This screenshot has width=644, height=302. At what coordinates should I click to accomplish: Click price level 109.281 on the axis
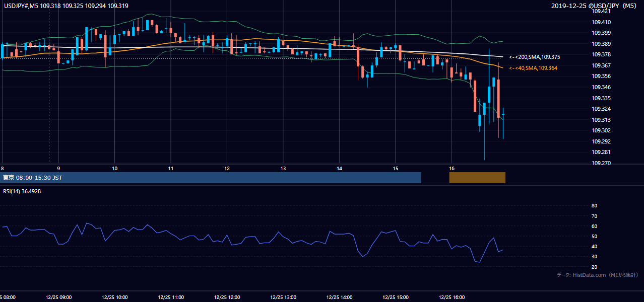pyautogui.click(x=601, y=152)
